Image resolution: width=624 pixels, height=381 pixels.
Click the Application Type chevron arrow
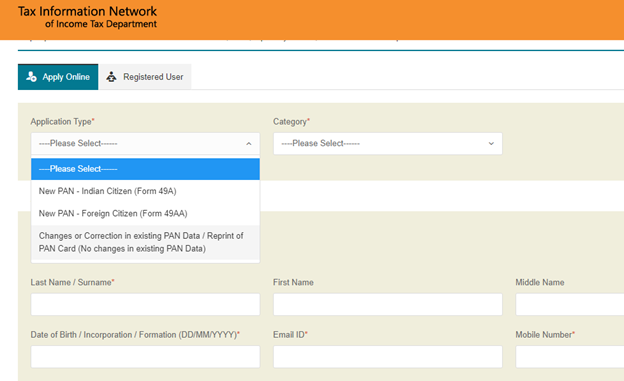249,144
